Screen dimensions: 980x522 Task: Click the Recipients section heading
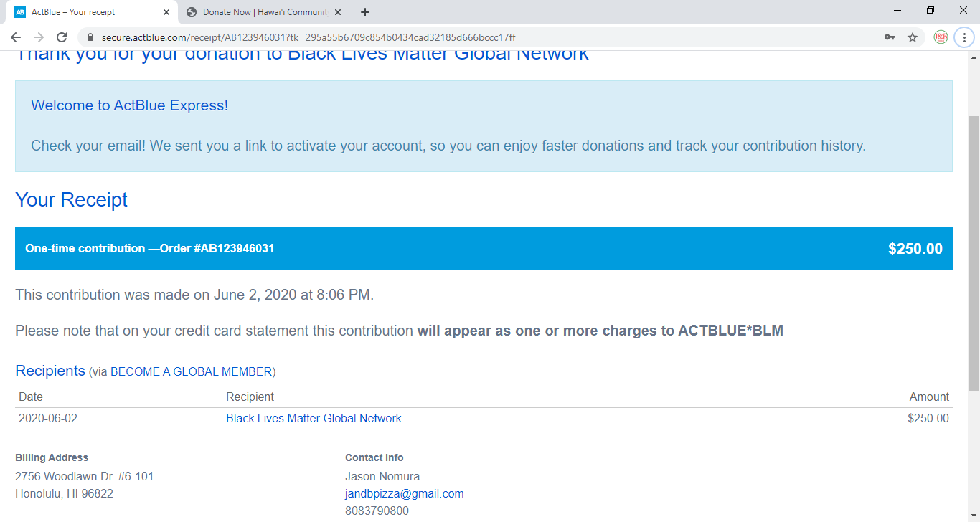point(50,371)
